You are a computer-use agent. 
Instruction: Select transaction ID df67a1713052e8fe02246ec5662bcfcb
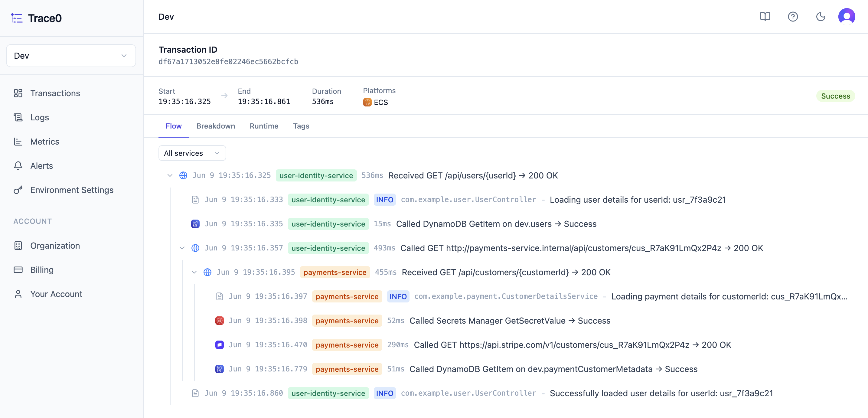click(228, 62)
